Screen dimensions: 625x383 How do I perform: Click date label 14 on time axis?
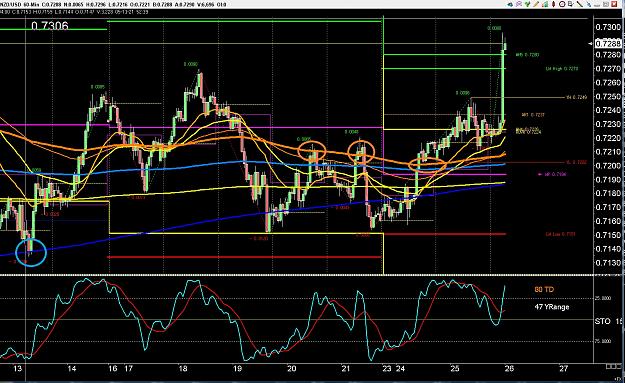(72, 369)
